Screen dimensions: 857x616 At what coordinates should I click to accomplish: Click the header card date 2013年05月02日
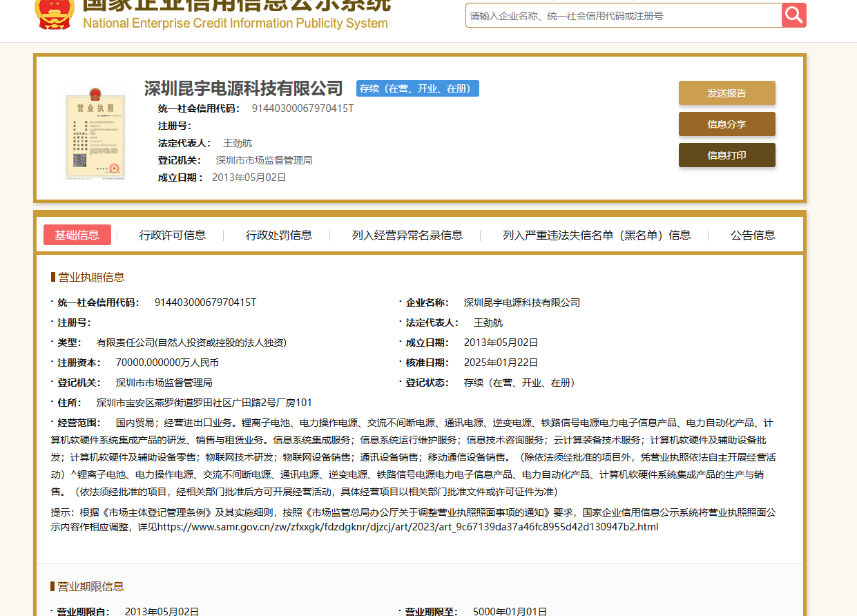249,177
